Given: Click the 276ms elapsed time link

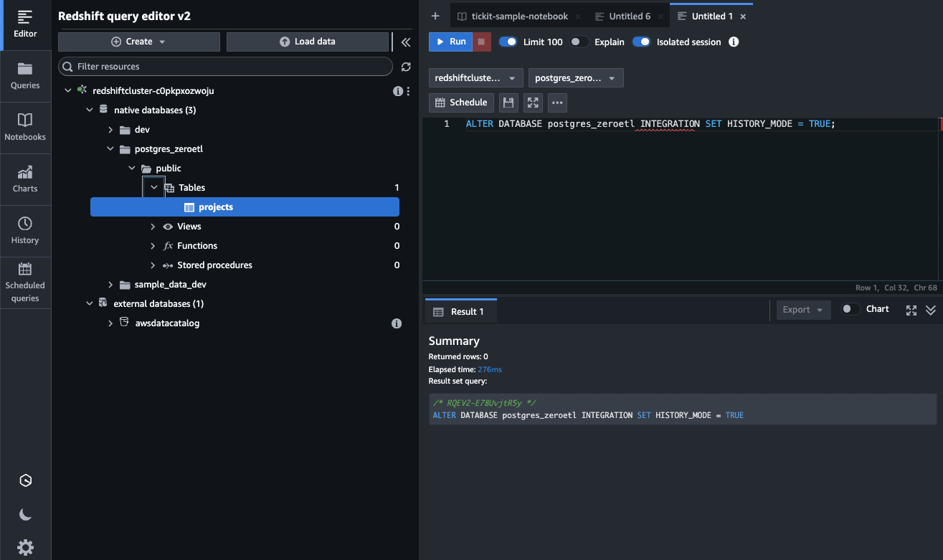Looking at the screenshot, I should [x=490, y=369].
